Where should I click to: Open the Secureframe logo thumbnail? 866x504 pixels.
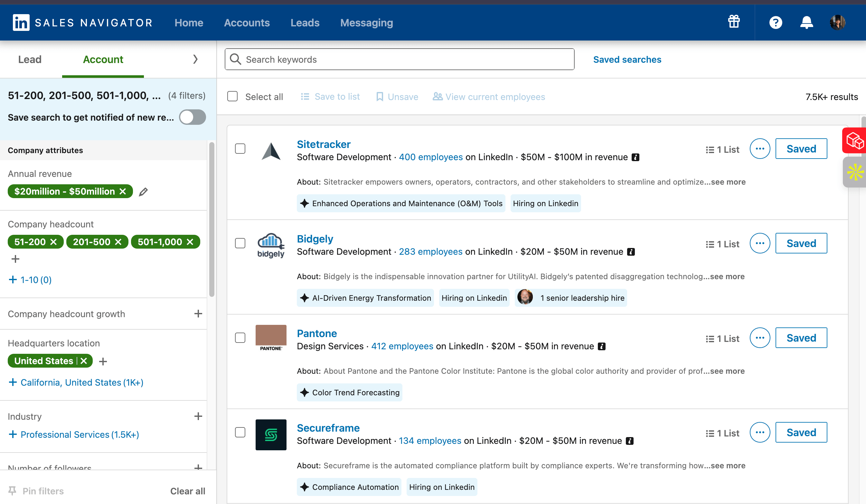(x=271, y=435)
